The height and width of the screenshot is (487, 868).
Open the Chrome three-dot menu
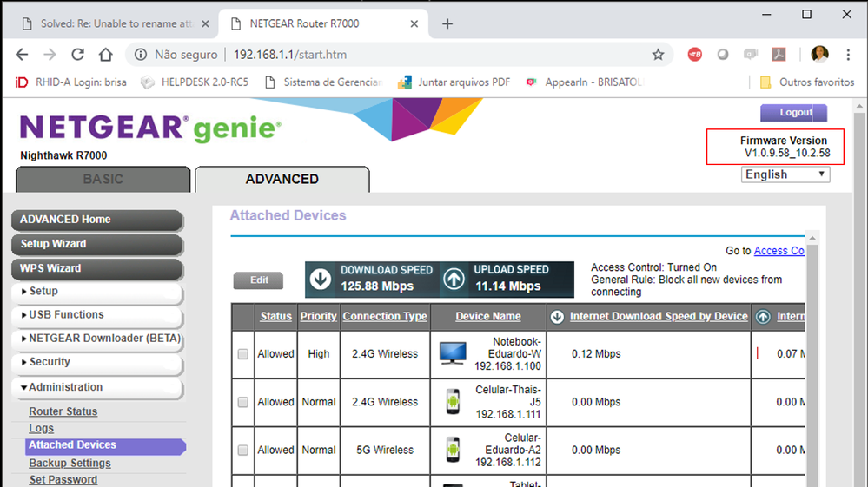click(x=848, y=54)
